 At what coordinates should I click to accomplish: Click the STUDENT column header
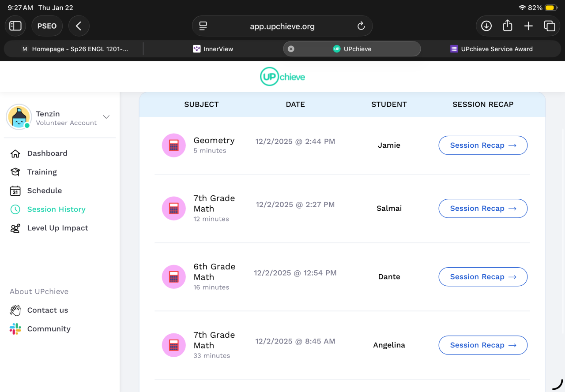(389, 105)
